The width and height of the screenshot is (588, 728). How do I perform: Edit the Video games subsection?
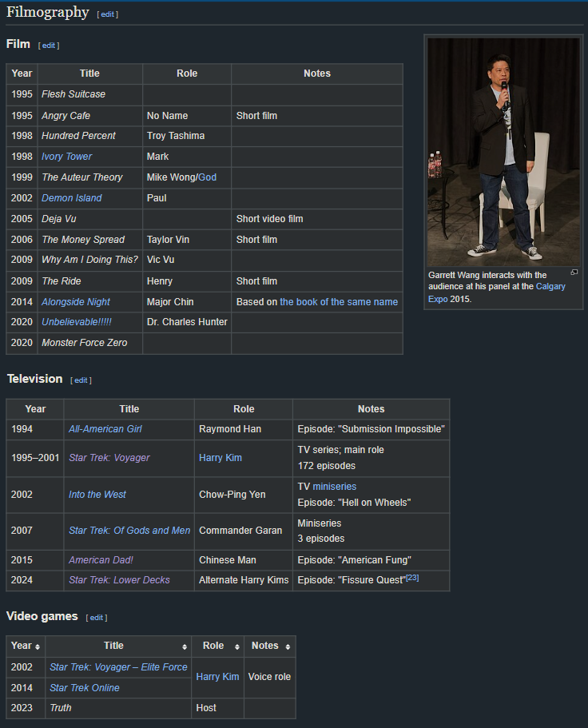[x=97, y=618]
